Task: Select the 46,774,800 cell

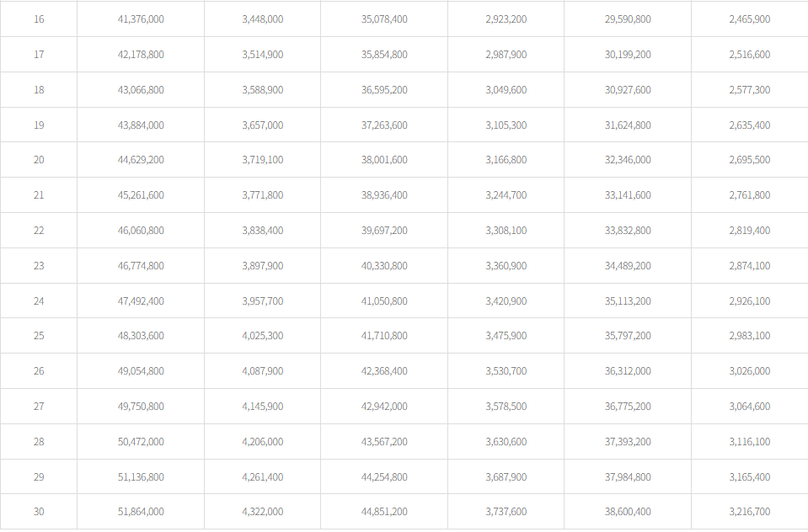Action: point(141,266)
